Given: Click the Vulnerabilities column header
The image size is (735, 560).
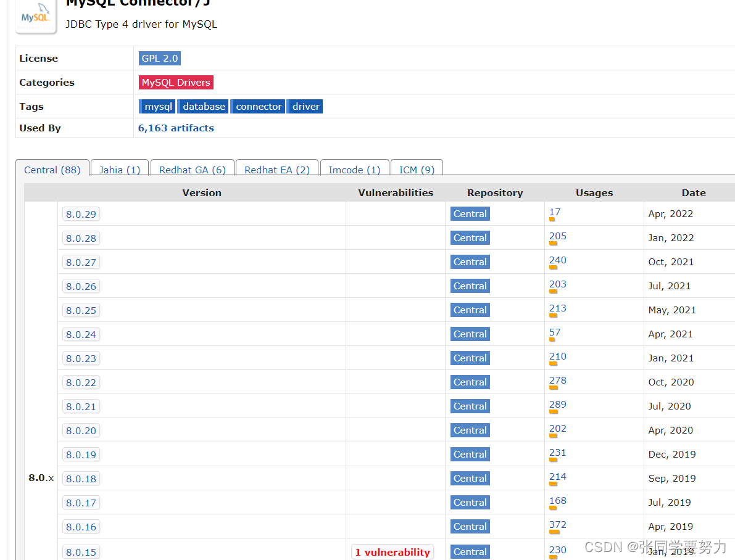Looking at the screenshot, I should [x=396, y=192].
